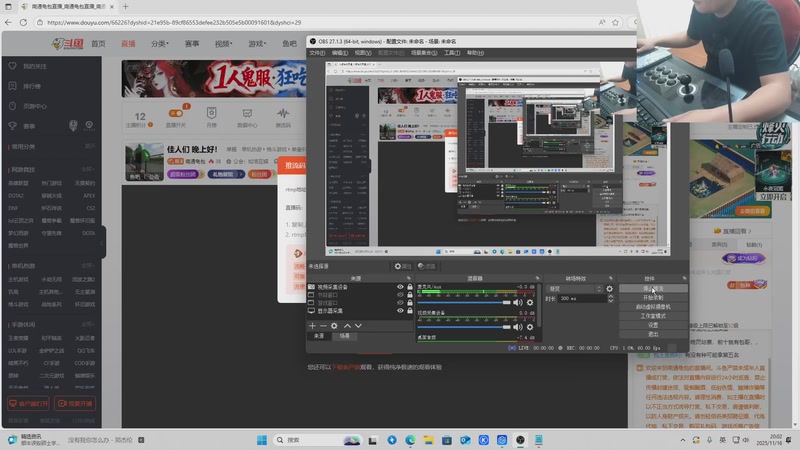Expand the 游戏 dropdown in Douyu navigation
The image size is (800, 450).
coord(257,44)
